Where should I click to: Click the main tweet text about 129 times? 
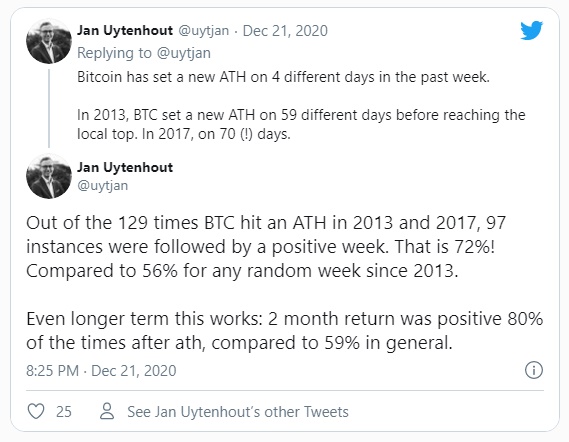[x=266, y=247]
